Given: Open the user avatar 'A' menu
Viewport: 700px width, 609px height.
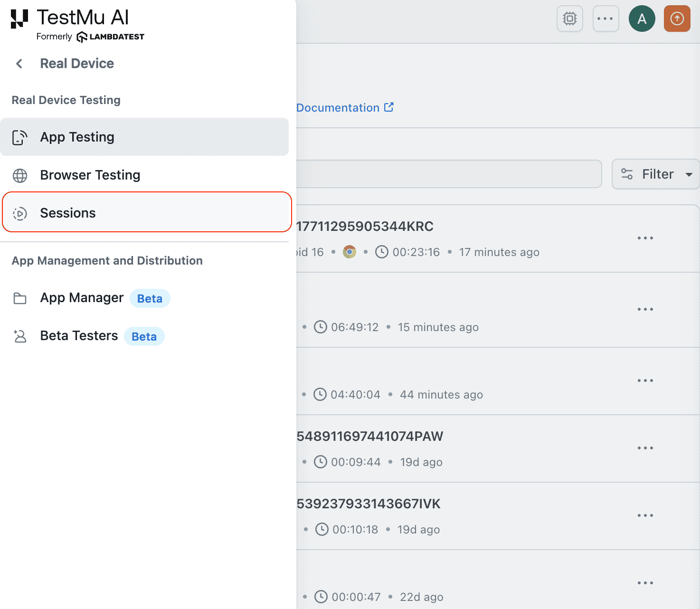Looking at the screenshot, I should click(642, 19).
